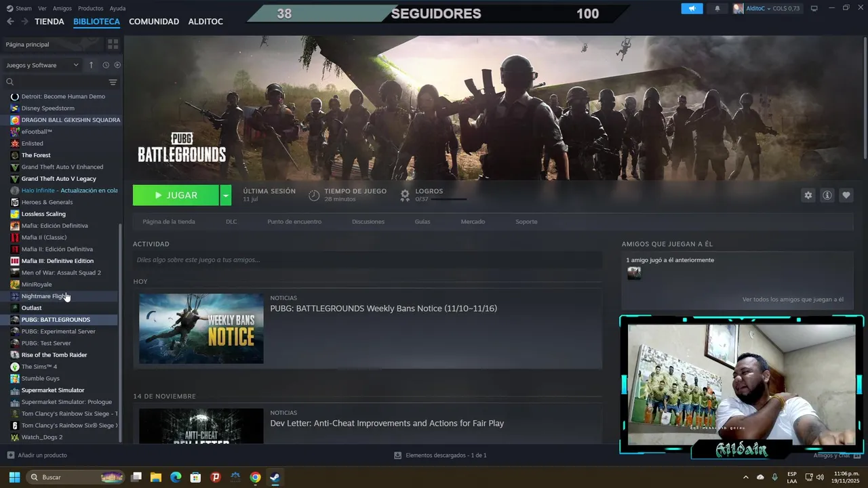Image resolution: width=868 pixels, height=488 pixels.
Task: Open PUBG Weekly Bans Notice news headline
Action: pyautogui.click(x=384, y=308)
